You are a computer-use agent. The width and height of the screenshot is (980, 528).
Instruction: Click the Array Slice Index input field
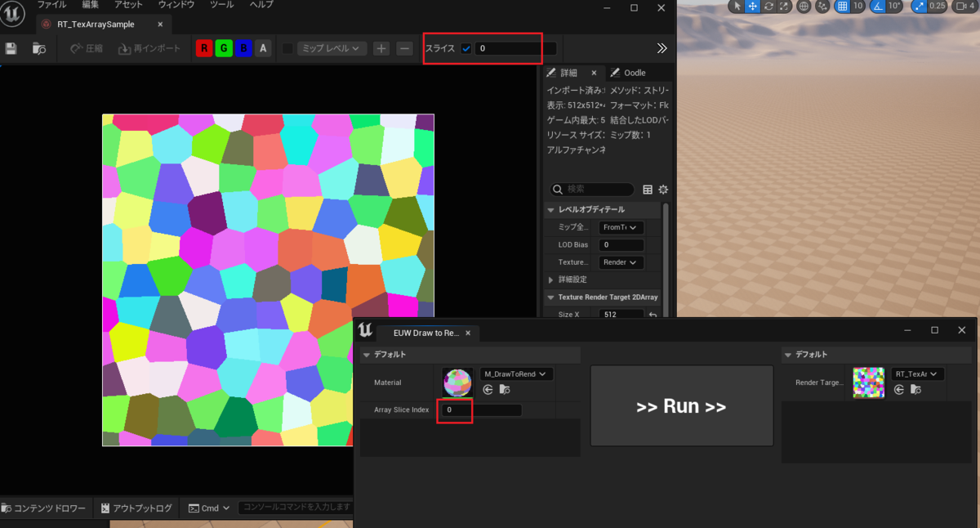455,409
